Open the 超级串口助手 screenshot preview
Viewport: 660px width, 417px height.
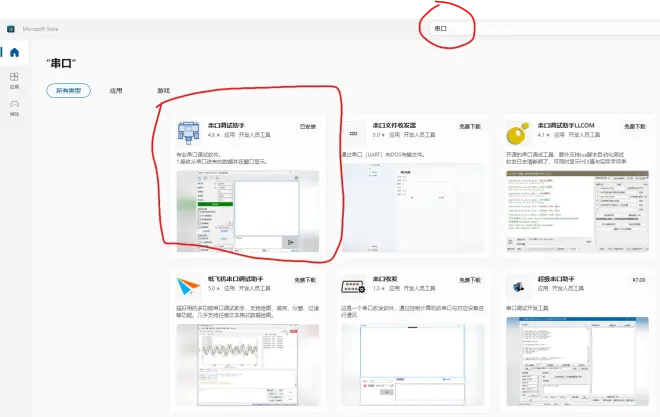click(x=577, y=361)
